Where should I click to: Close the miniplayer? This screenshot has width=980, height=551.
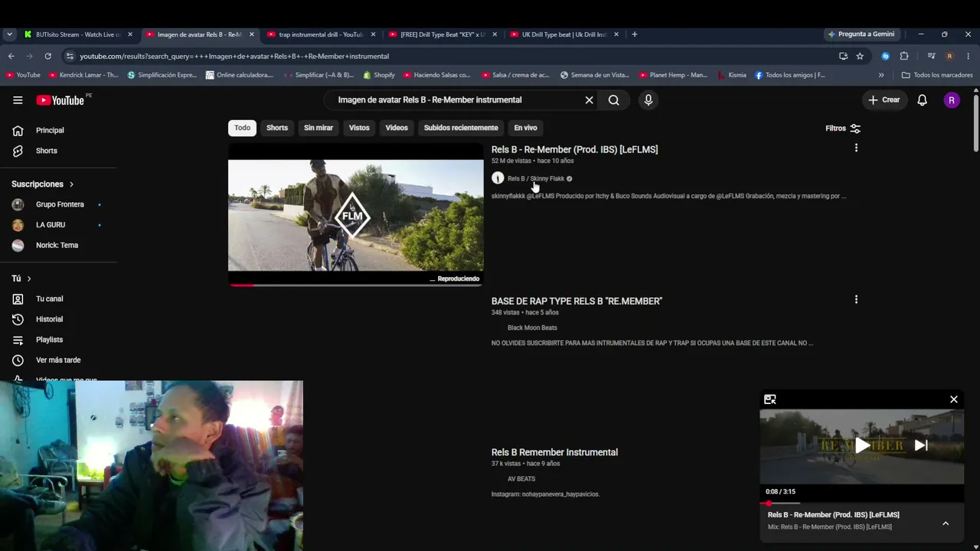click(x=954, y=399)
